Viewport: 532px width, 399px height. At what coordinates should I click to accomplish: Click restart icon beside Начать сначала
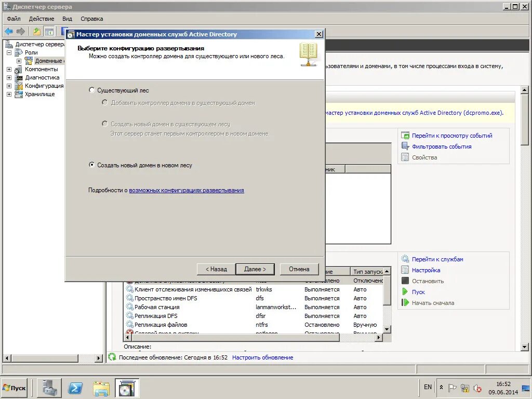point(405,303)
